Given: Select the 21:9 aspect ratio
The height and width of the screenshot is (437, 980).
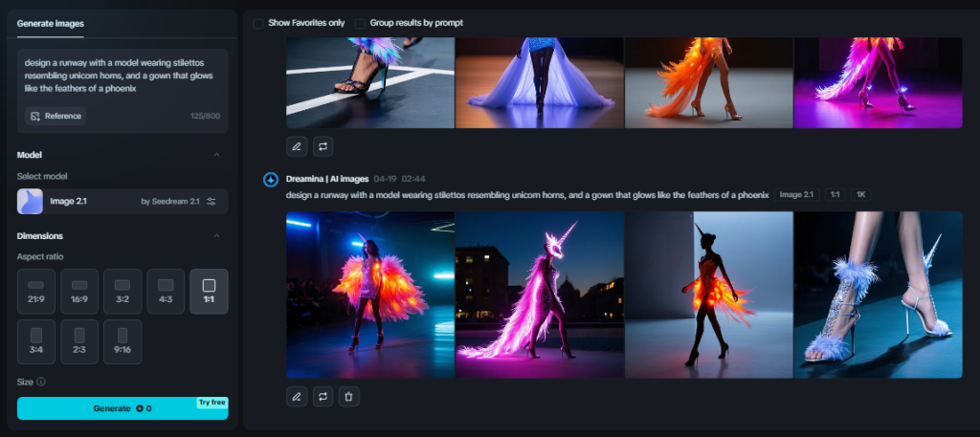Looking at the screenshot, I should click(x=35, y=291).
